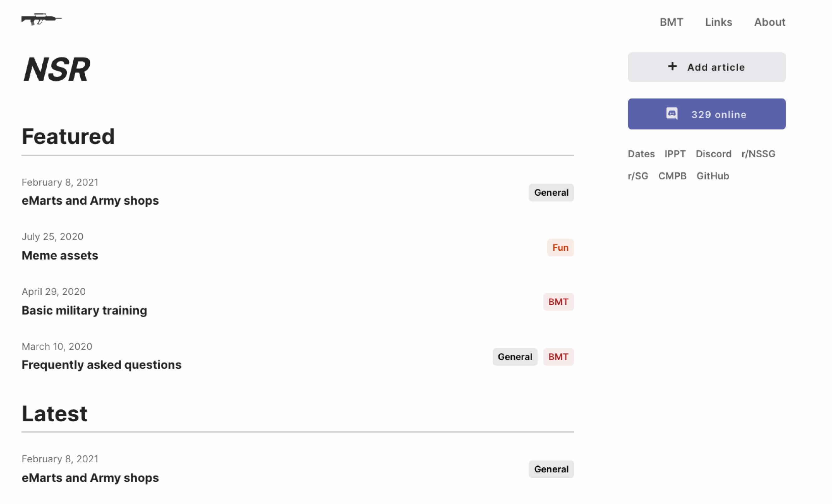This screenshot has height=504, width=832.
Task: Open the Dates sidebar link
Action: 641,154
